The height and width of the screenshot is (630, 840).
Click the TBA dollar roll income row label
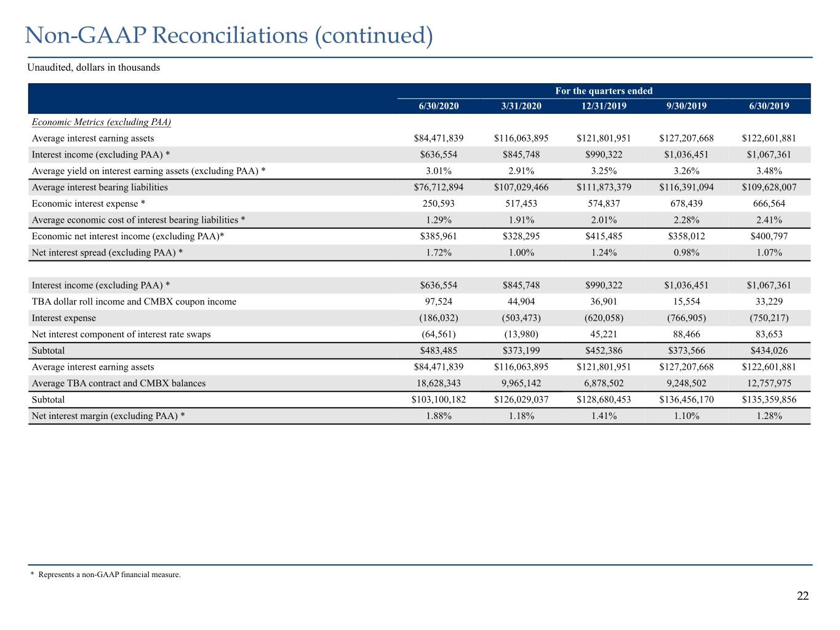[x=134, y=301]
